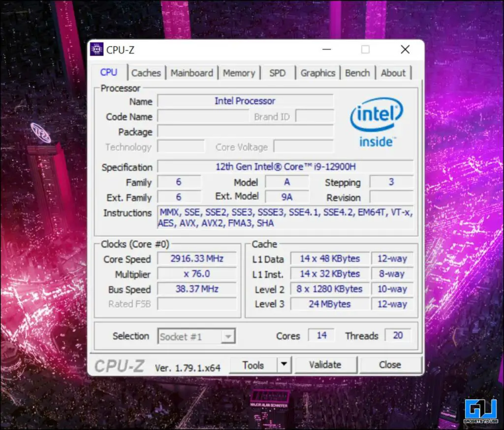Click the Core Speed value '2916.33 MHz'

(x=197, y=259)
